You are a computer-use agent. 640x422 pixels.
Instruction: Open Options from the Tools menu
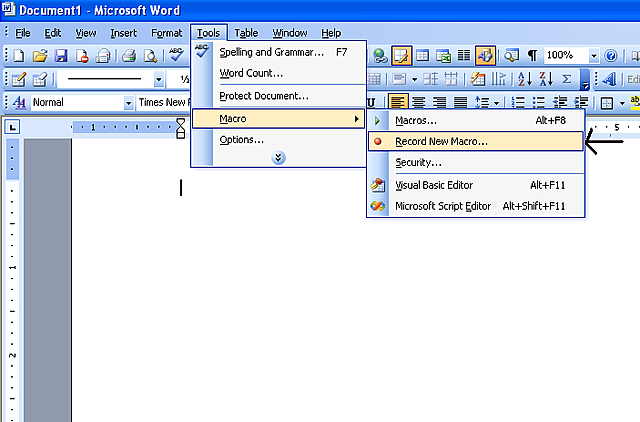point(278,140)
